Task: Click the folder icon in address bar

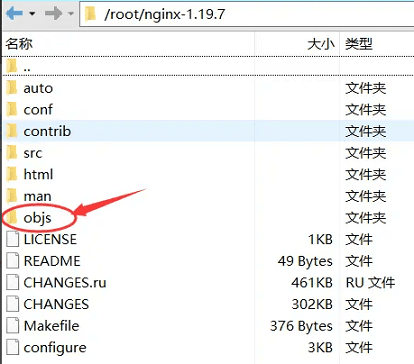Action: (x=91, y=14)
